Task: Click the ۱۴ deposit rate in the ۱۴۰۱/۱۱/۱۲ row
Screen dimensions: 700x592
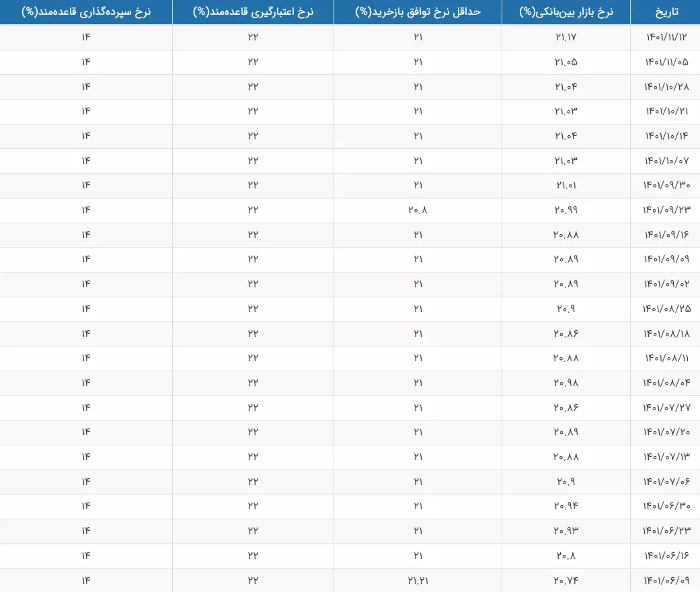Action: coord(86,37)
